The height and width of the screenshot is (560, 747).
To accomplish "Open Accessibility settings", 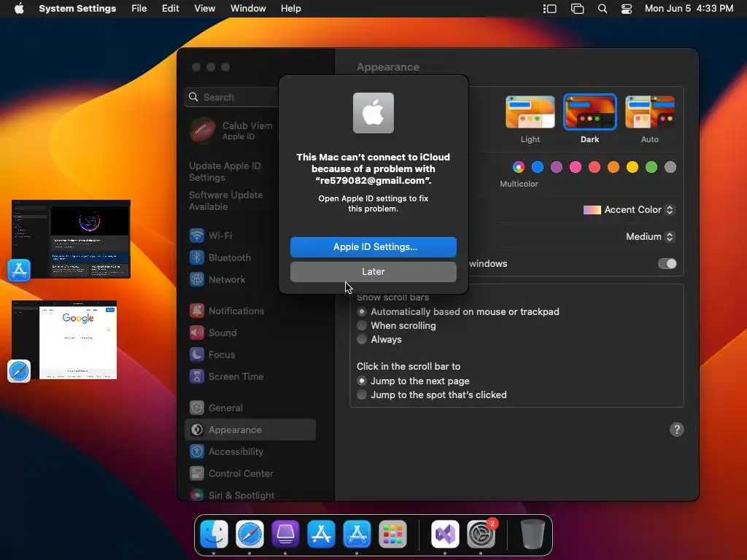I will [226, 451].
